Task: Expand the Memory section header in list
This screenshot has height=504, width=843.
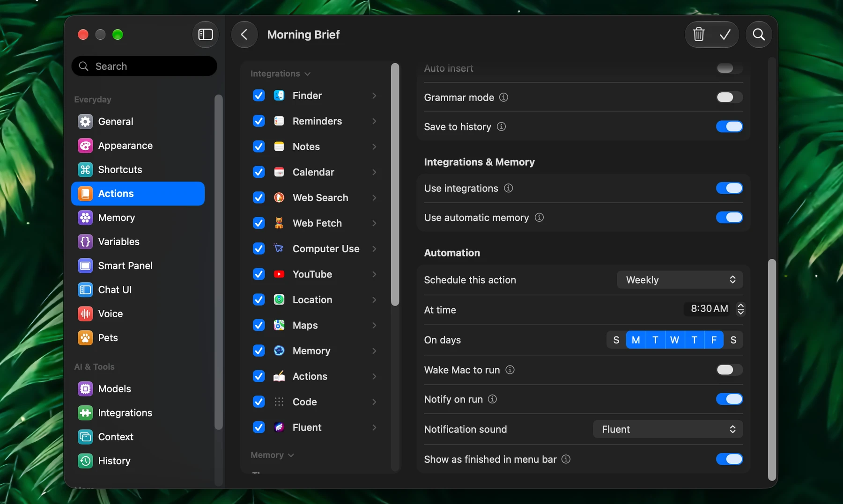Action: pyautogui.click(x=272, y=455)
